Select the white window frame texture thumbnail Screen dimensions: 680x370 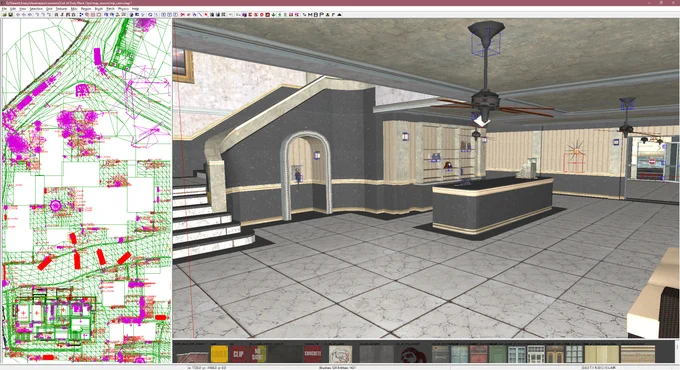[536, 354]
